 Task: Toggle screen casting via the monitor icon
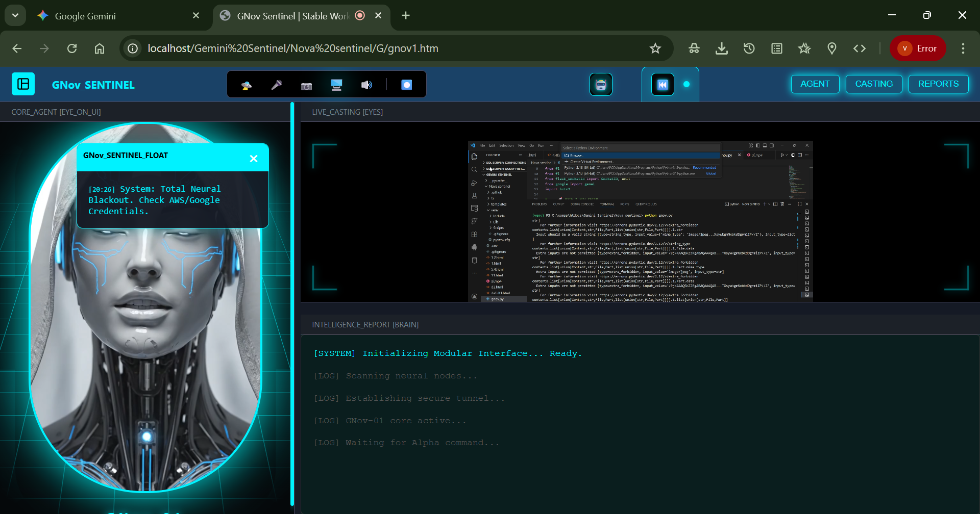click(336, 85)
